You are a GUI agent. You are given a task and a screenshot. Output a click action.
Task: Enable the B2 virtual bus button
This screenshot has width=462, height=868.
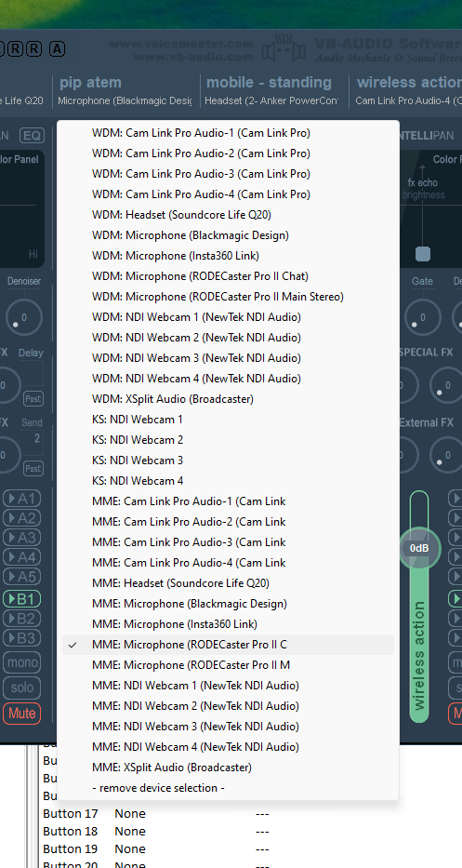21,619
